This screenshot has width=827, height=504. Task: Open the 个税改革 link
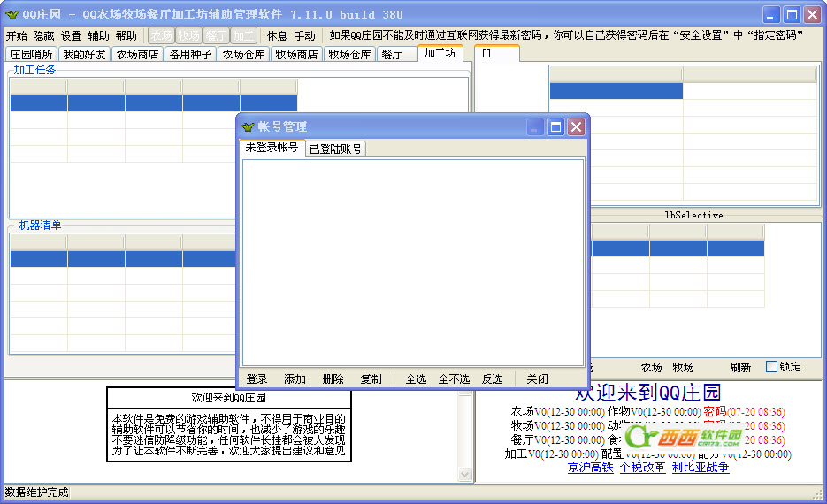[x=642, y=467]
